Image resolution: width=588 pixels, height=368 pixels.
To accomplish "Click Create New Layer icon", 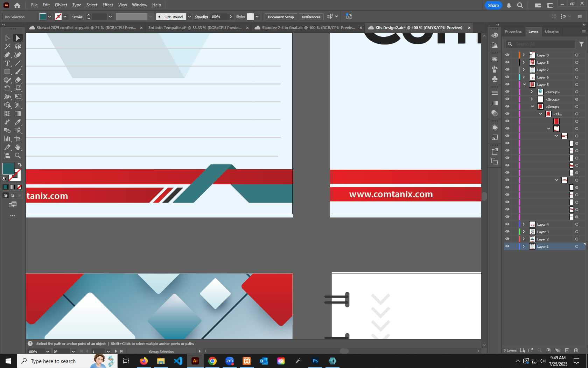I will click(x=567, y=350).
